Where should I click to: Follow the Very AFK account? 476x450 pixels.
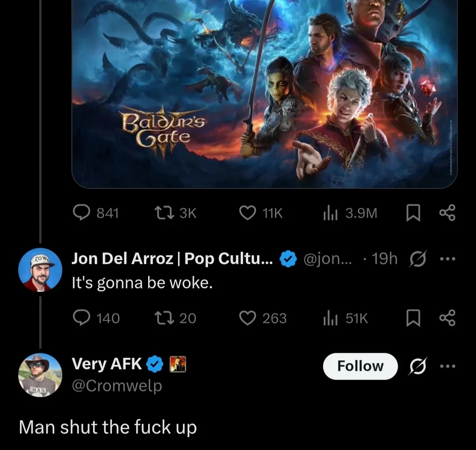(x=360, y=366)
